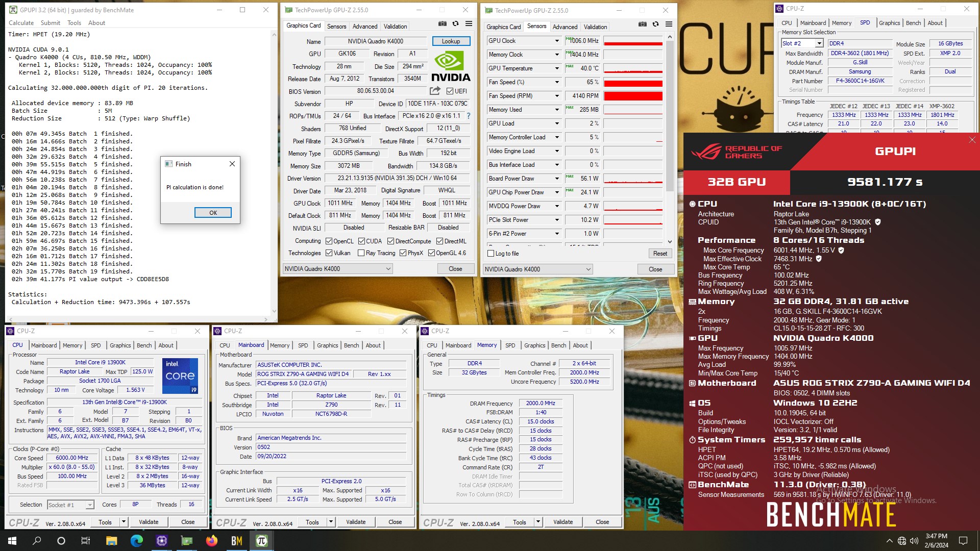Viewport: 980px width, 551px height.
Task: Open Task View on taskbar
Action: click(86, 541)
